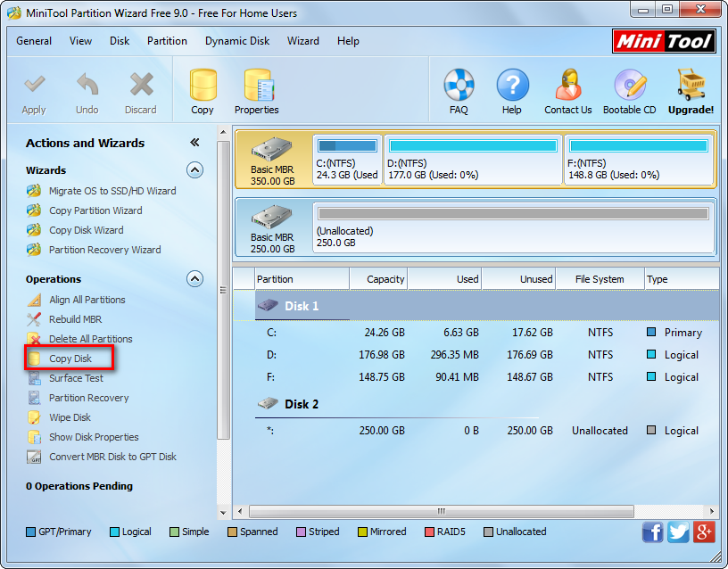This screenshot has width=728, height=569.
Task: Open the Facebook share icon
Action: tap(653, 532)
